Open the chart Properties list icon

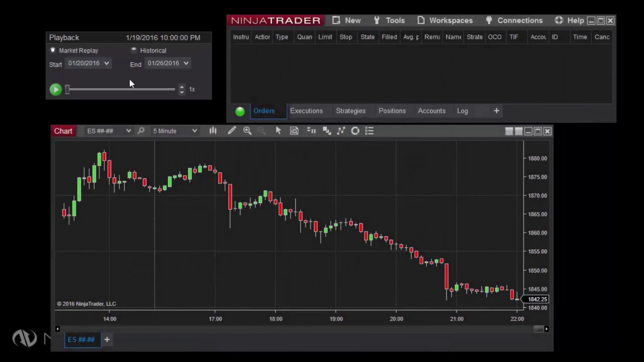pyautogui.click(x=369, y=131)
